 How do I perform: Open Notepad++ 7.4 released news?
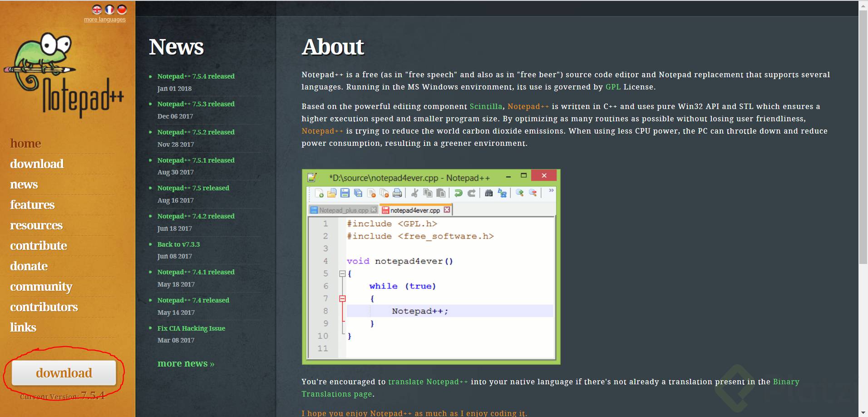(193, 300)
